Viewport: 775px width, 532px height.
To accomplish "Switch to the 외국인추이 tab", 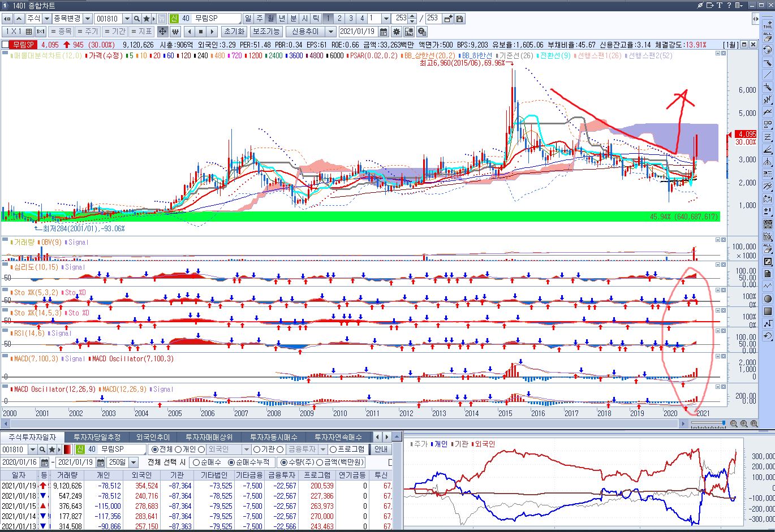I will click(153, 437).
